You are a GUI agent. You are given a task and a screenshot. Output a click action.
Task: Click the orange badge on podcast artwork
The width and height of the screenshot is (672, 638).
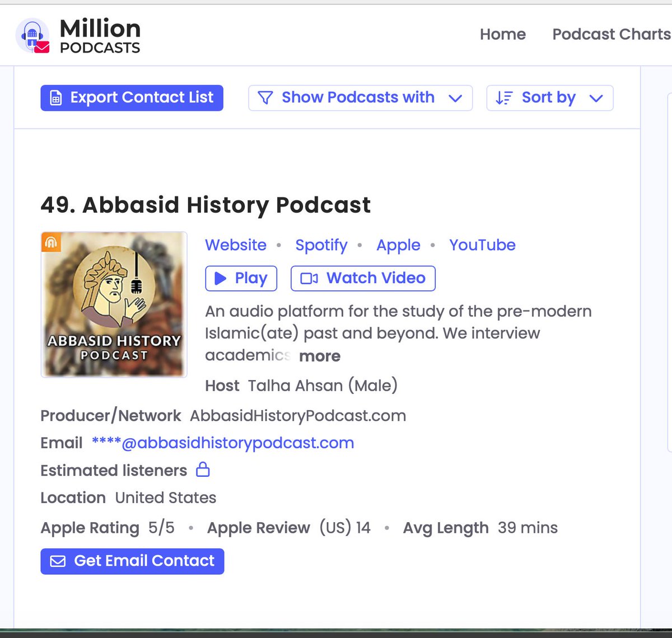(51, 242)
